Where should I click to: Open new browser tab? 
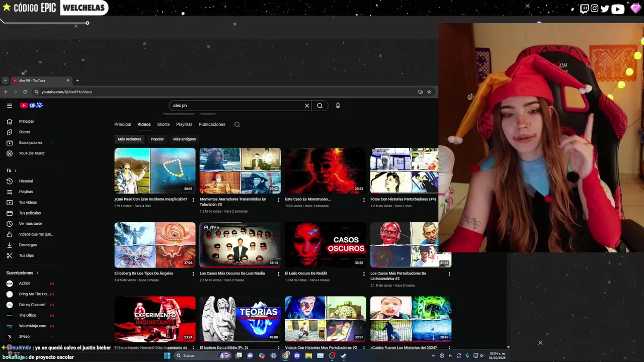click(77, 80)
